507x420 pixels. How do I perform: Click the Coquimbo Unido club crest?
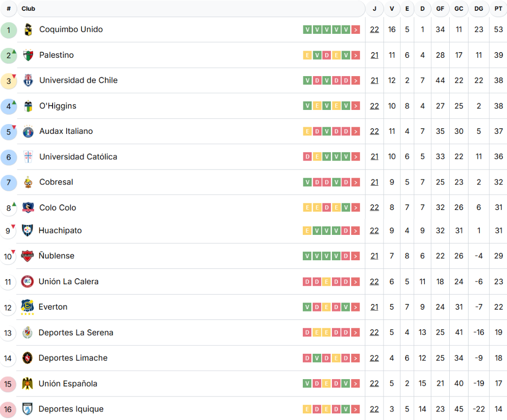[x=28, y=30]
